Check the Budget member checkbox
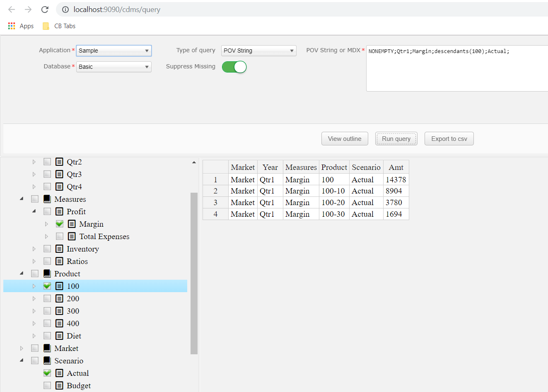Viewport: 548px width, 392px height. pos(47,385)
